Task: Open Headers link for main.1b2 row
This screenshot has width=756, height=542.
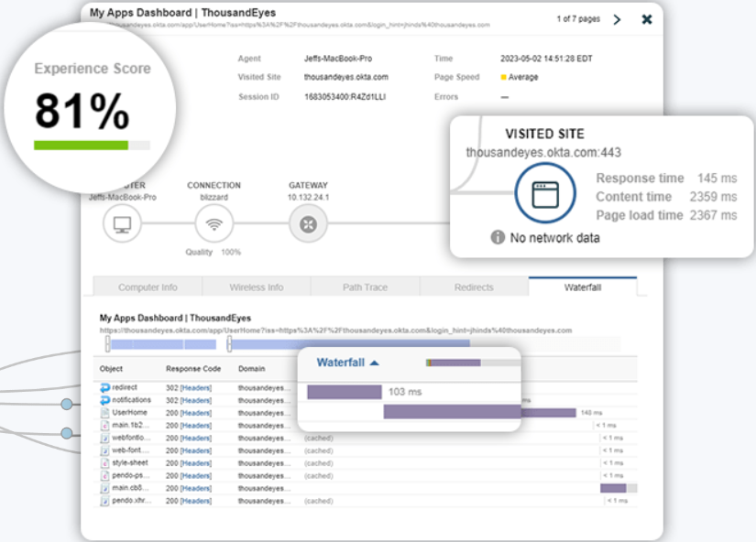Action: point(196,426)
